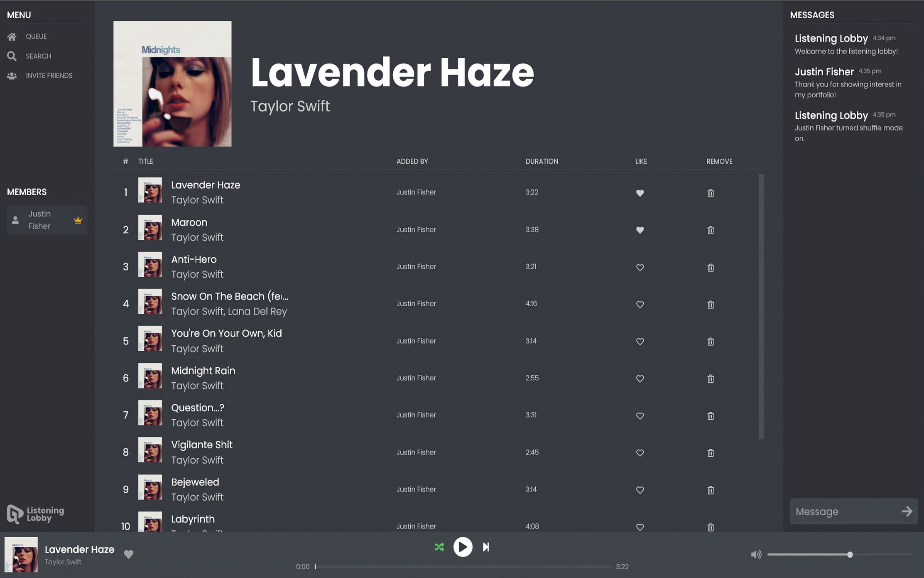Select the Bejeweled track title
The width and height of the screenshot is (924, 578).
(195, 482)
